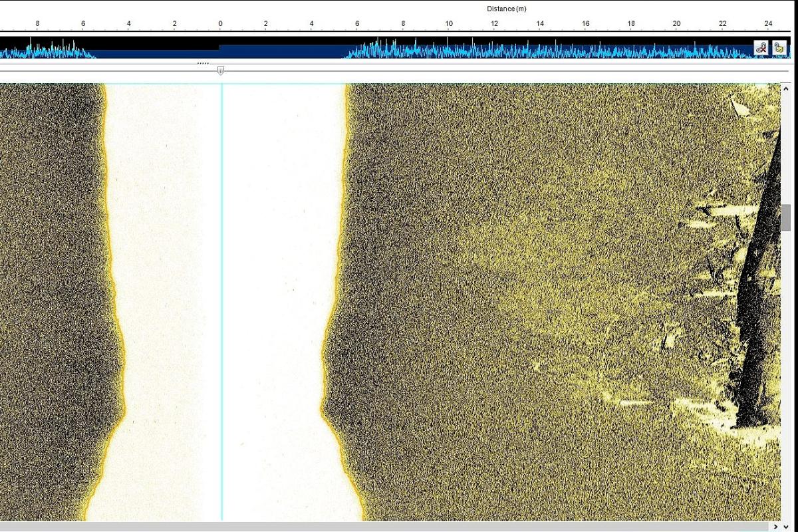This screenshot has height=532, width=798.
Task: Click the dotted grip handle above the slider track
Action: point(201,63)
